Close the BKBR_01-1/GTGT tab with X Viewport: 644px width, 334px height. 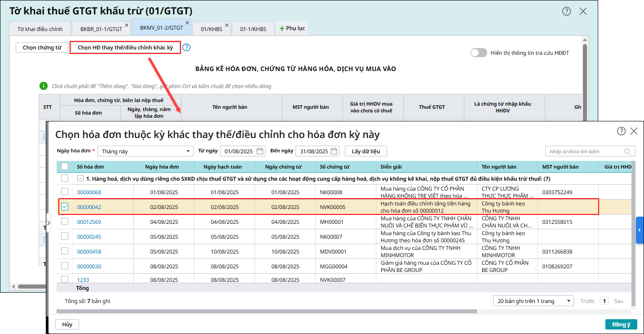[x=126, y=25]
